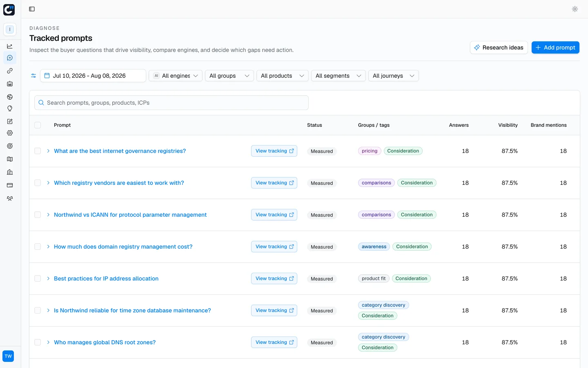Open the globe icon in sidebar
Screen dimensions: 588x368
[10, 97]
